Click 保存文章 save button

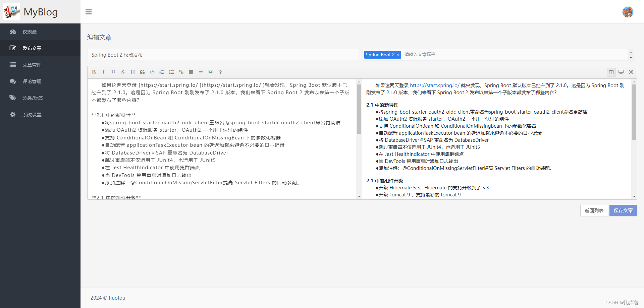[623, 210]
